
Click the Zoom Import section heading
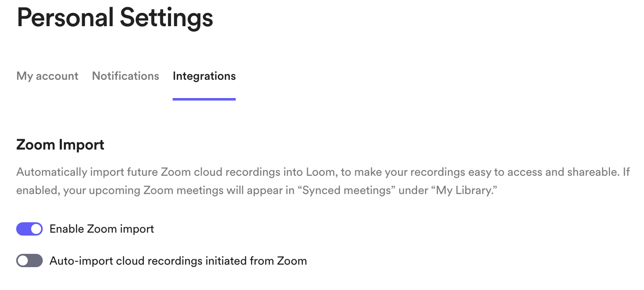(x=60, y=145)
